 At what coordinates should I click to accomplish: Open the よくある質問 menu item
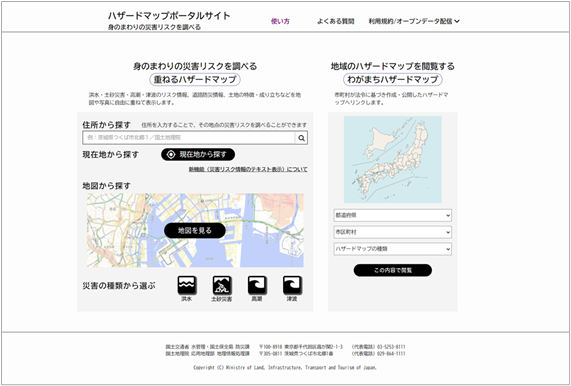335,21
